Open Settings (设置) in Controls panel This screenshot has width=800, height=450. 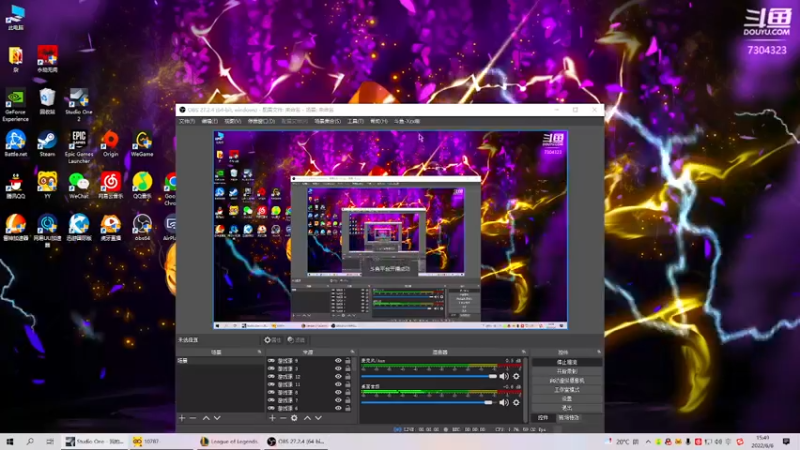567,399
